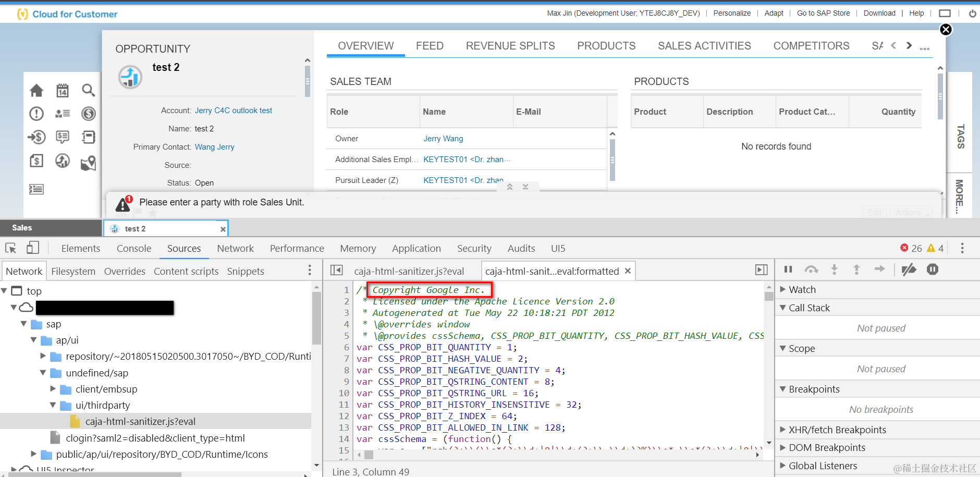Click the warning triangle message icon
The image size is (980, 477).
(124, 204)
